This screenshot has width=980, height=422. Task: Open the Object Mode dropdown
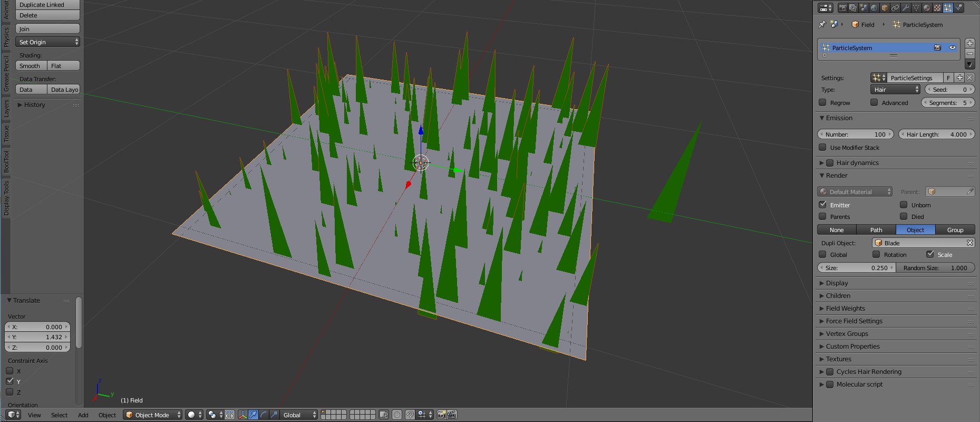click(153, 415)
